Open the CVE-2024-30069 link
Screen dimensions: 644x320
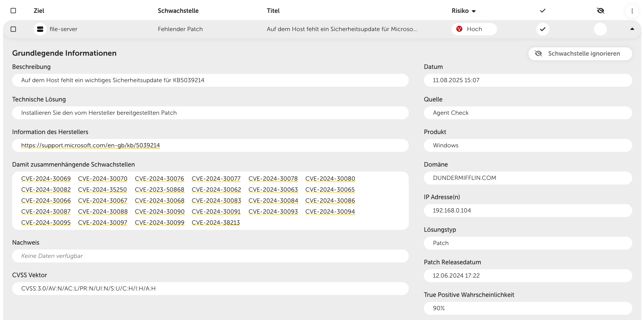point(46,179)
